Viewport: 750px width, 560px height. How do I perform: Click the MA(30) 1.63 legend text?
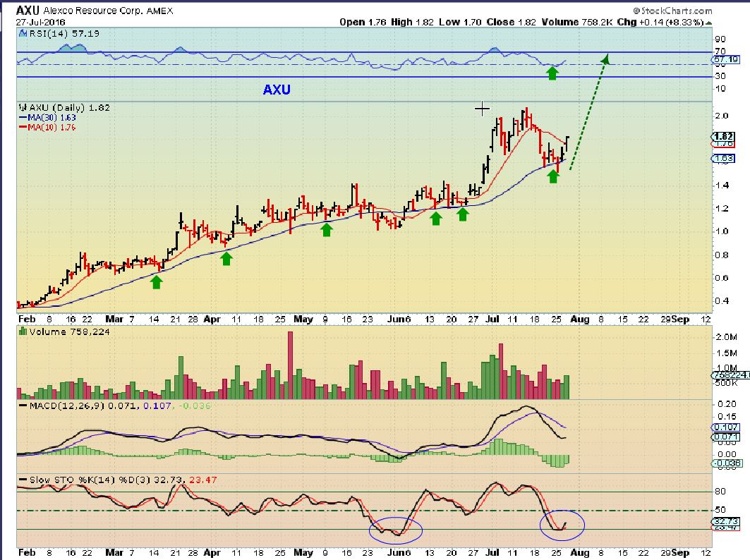[x=52, y=118]
